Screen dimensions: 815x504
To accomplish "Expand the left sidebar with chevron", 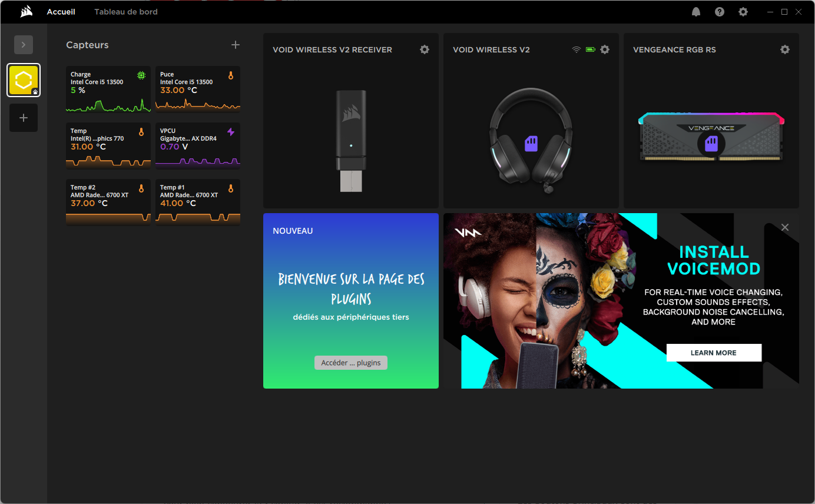I will (24, 45).
